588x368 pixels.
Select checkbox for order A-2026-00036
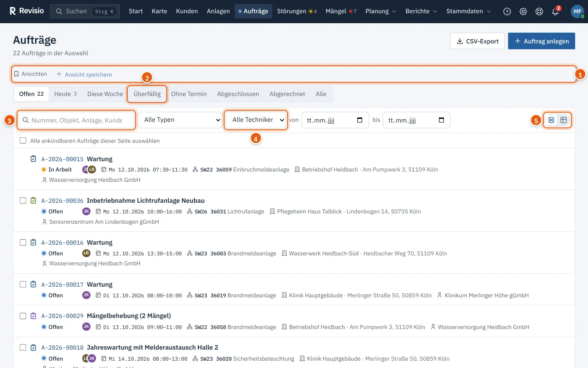(x=23, y=201)
